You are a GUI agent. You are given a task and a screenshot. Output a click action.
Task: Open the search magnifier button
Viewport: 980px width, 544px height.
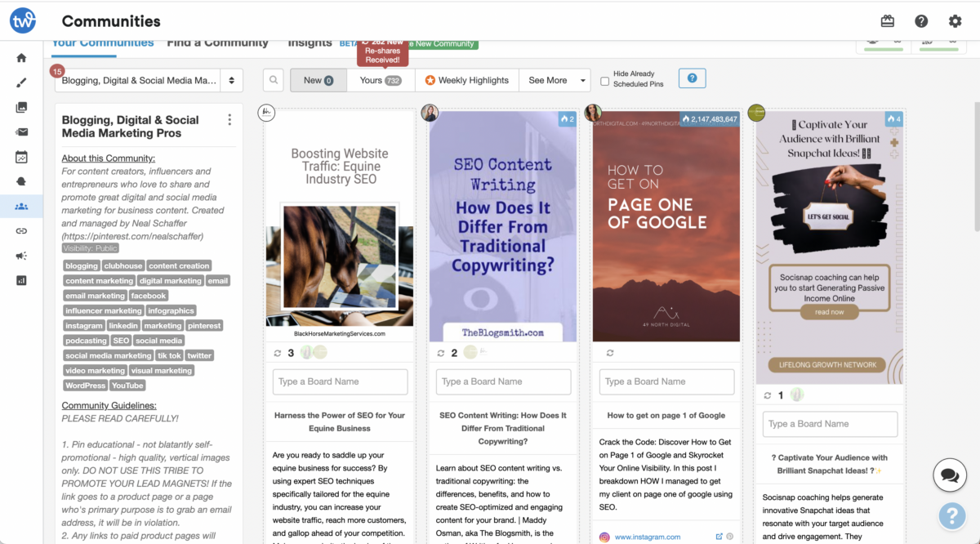coord(274,80)
